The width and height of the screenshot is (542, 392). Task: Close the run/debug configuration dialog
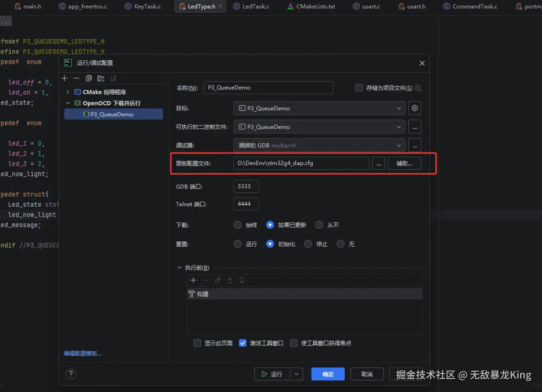tap(422, 63)
